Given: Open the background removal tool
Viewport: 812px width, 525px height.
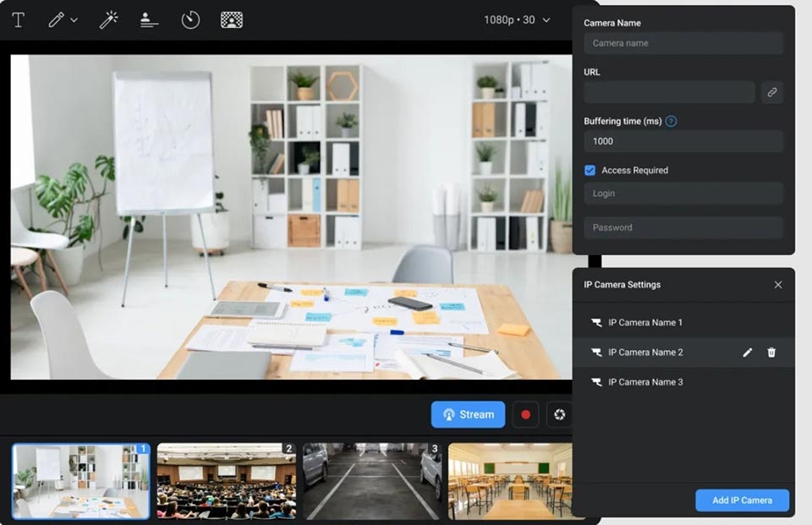Looking at the screenshot, I should 232,20.
